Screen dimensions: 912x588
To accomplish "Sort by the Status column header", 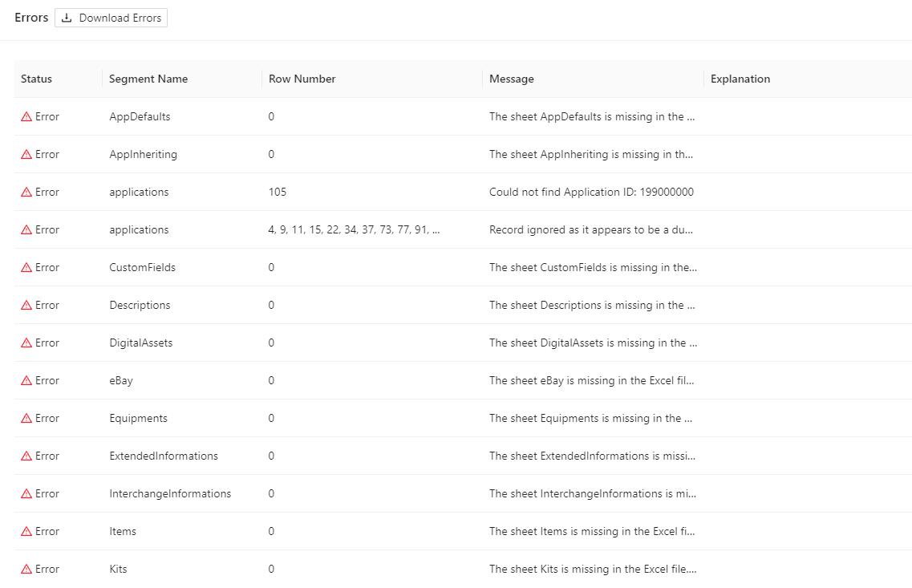I will click(36, 79).
